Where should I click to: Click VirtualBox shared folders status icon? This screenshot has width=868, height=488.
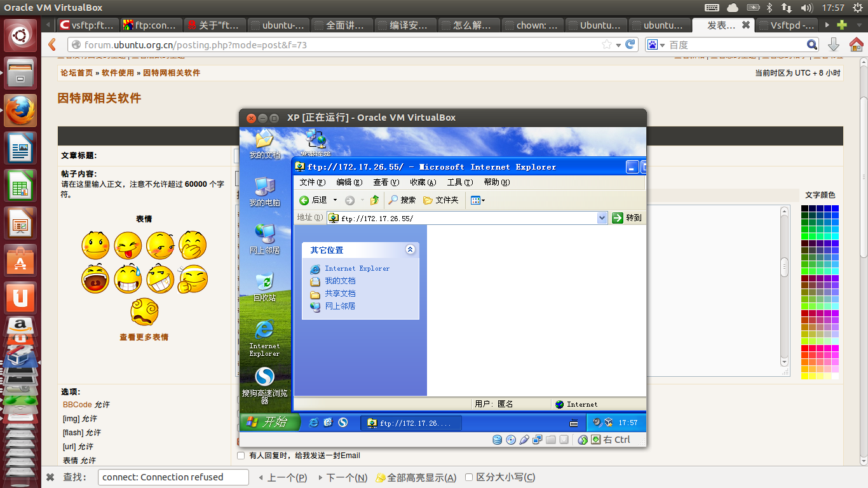coord(551,440)
